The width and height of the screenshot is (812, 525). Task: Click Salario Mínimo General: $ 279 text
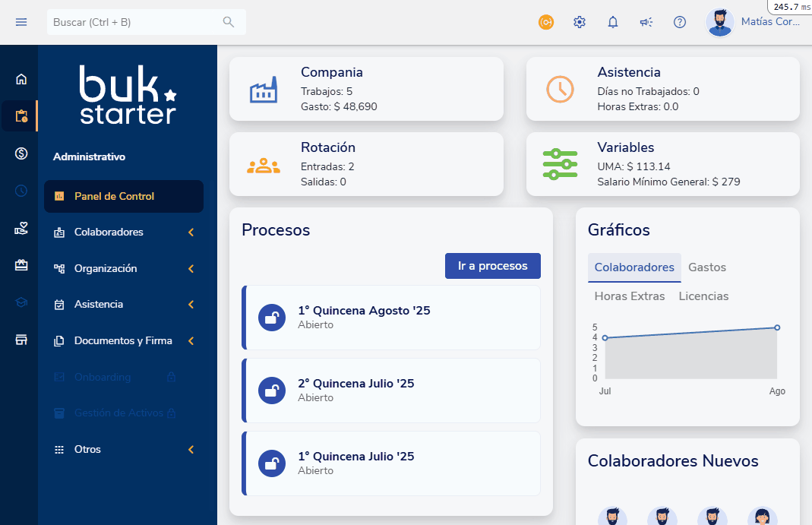668,182
